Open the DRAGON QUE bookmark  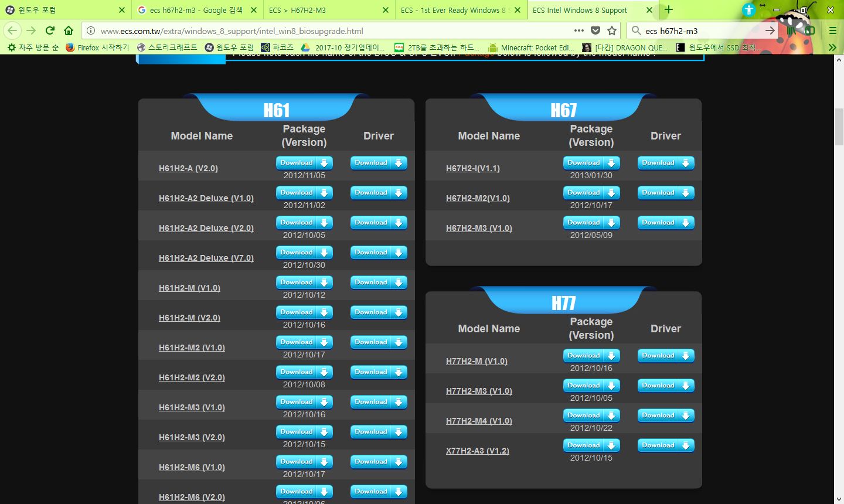click(x=625, y=47)
